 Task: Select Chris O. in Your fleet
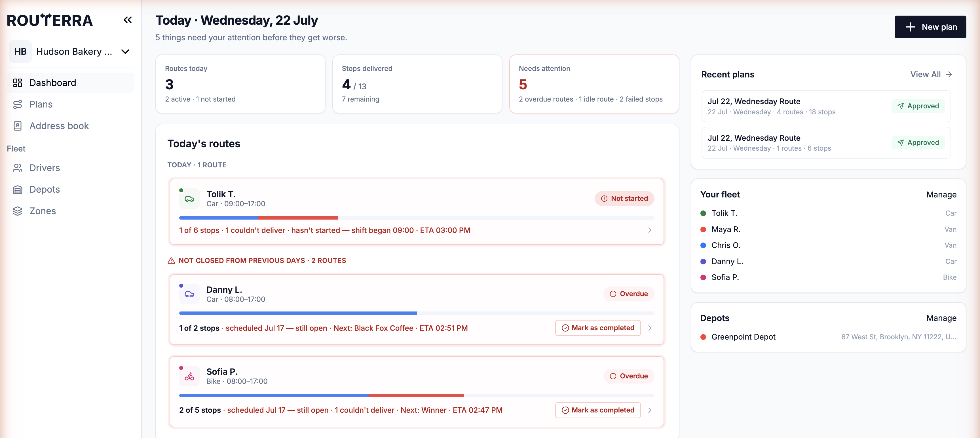click(828, 245)
